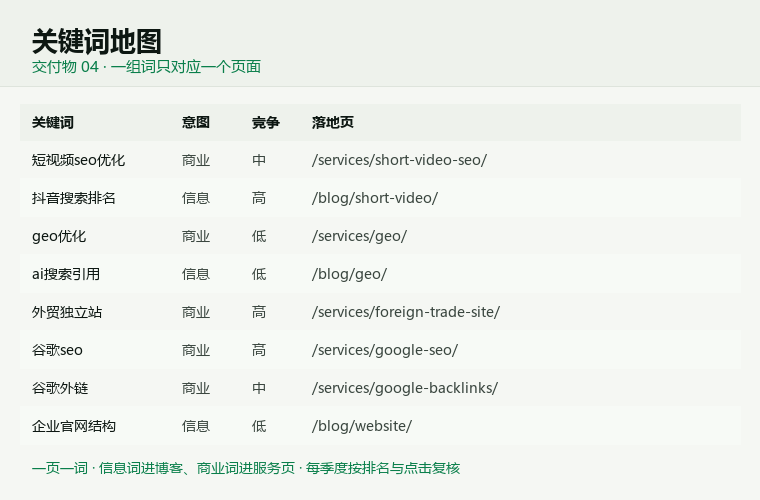This screenshot has height=500, width=760.
Task: Click the 信息 value in ai搜索引用 row
Action: pos(196,274)
